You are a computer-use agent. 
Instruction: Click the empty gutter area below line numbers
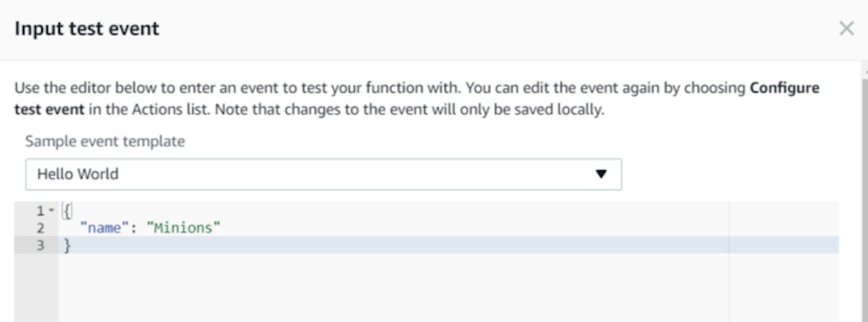click(x=36, y=288)
